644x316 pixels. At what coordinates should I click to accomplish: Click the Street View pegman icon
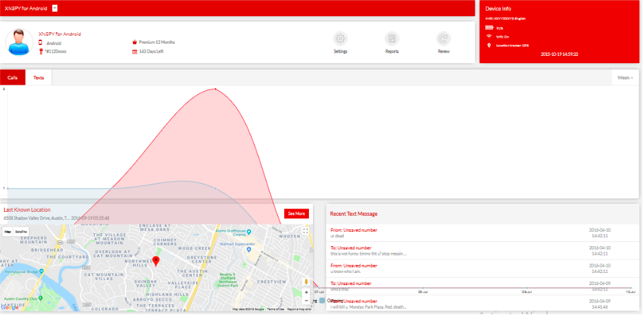pyautogui.click(x=306, y=281)
